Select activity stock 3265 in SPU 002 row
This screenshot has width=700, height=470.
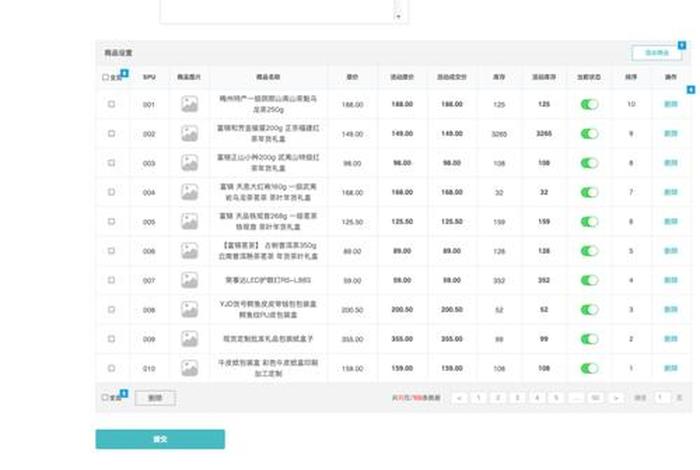coord(544,133)
